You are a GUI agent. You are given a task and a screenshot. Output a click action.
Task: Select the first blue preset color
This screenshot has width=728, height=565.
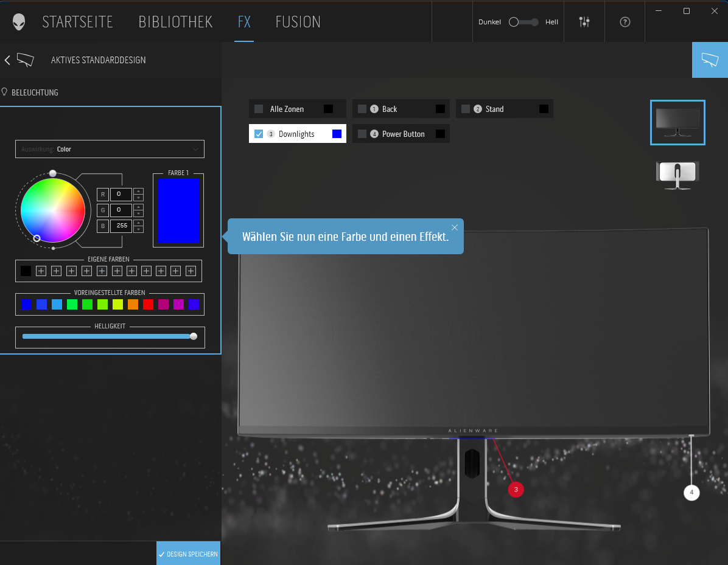point(26,304)
